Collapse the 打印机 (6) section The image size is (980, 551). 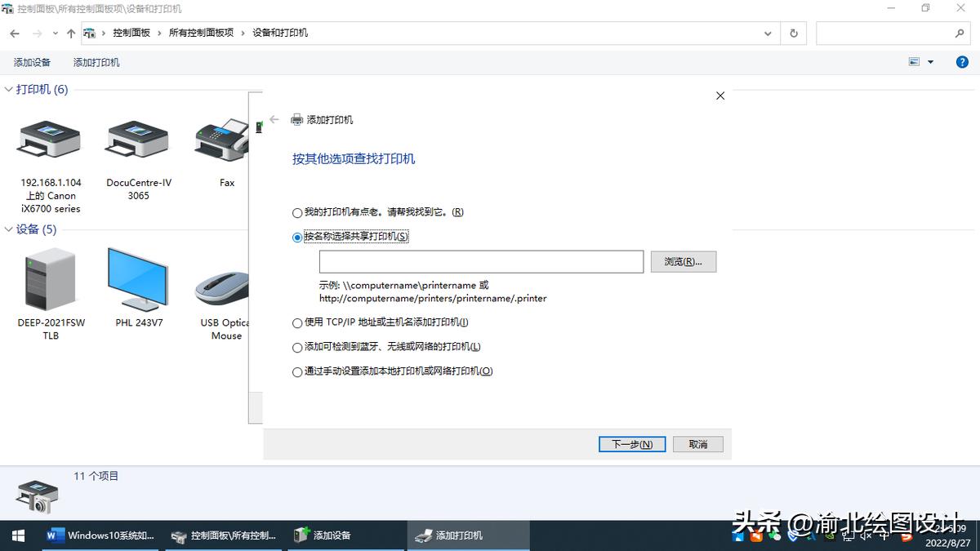pyautogui.click(x=8, y=89)
